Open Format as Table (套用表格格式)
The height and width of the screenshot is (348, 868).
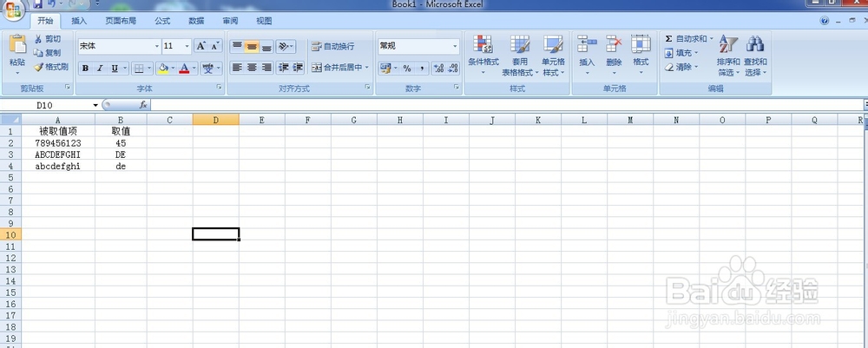[520, 56]
